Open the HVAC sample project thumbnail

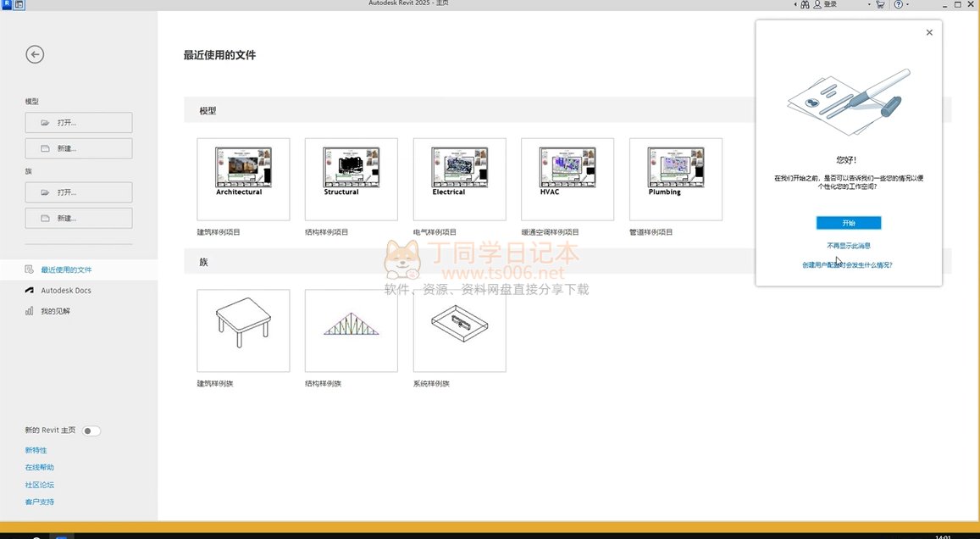tap(568, 180)
